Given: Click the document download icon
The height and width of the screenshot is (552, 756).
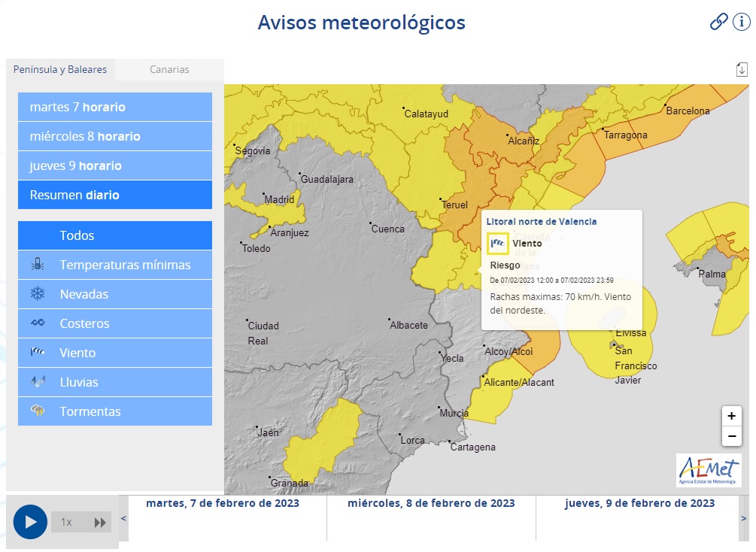Looking at the screenshot, I should tap(742, 68).
